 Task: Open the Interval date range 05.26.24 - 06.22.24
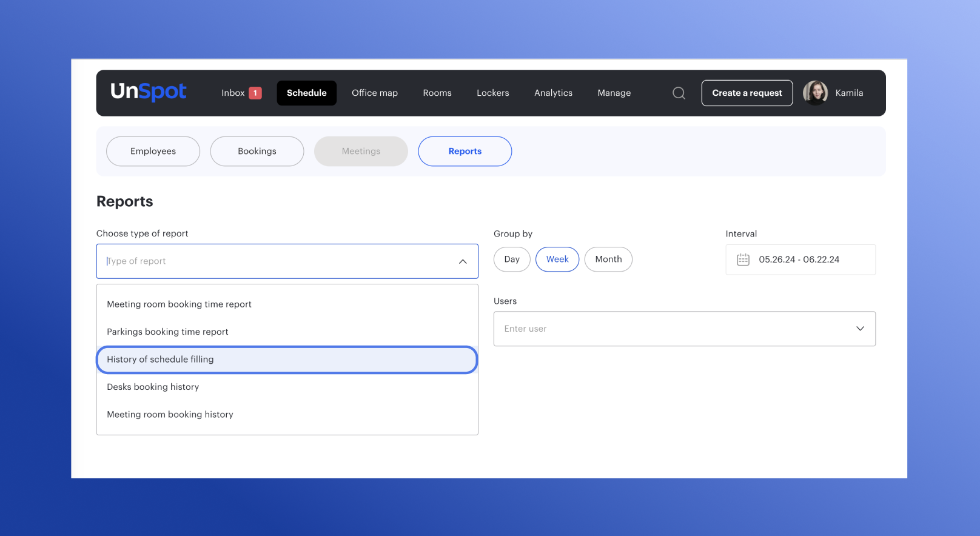(800, 260)
